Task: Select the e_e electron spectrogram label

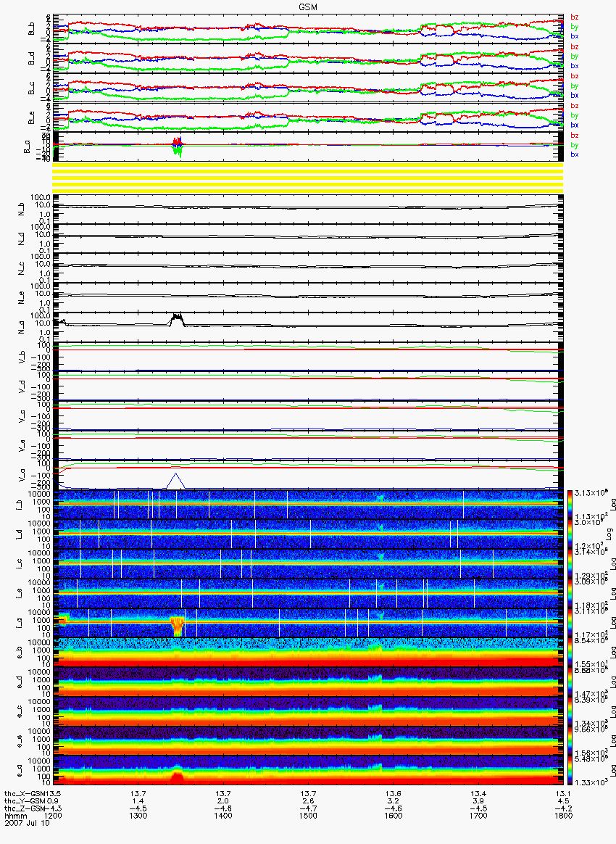Action: (x=20, y=742)
